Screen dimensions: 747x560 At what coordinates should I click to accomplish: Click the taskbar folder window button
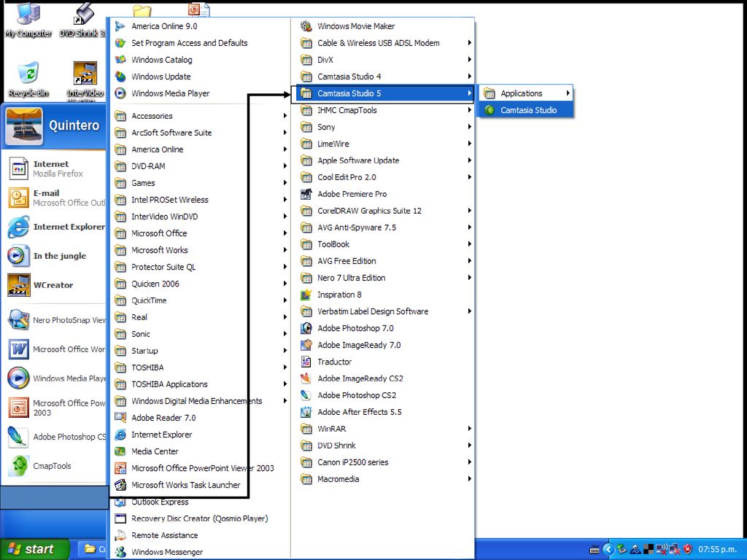click(x=91, y=549)
